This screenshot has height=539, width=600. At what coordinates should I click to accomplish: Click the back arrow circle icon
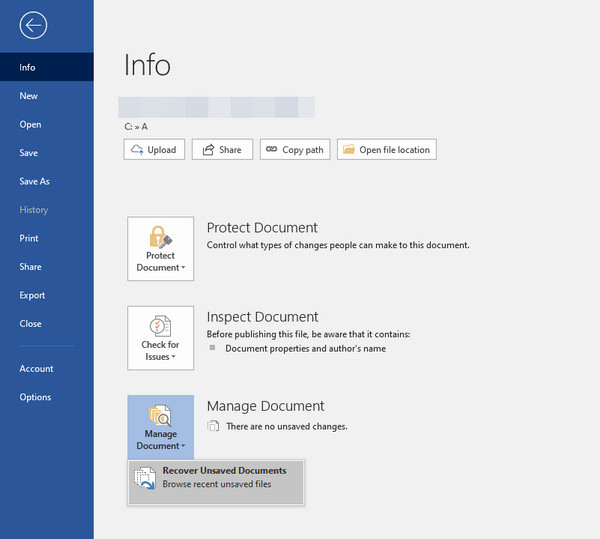[33, 26]
